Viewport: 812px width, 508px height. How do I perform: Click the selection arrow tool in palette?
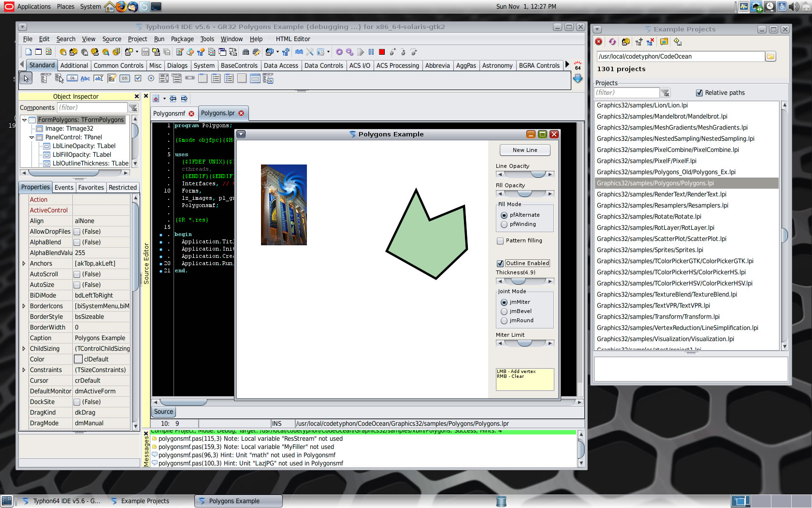26,78
